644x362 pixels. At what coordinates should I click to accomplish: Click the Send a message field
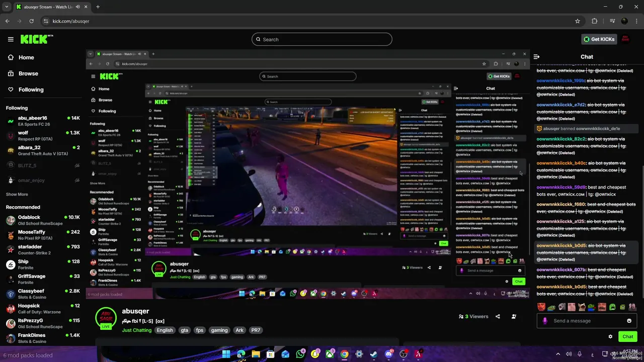point(588,321)
